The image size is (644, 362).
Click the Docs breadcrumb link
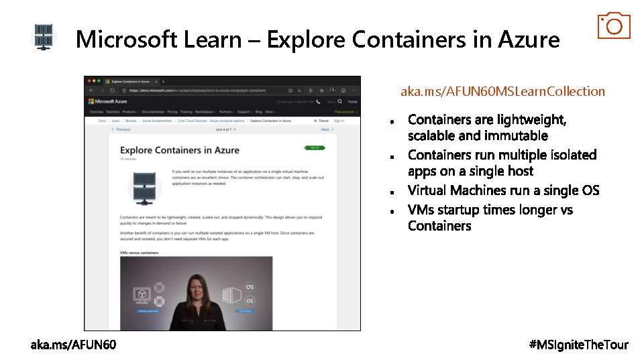102,121
